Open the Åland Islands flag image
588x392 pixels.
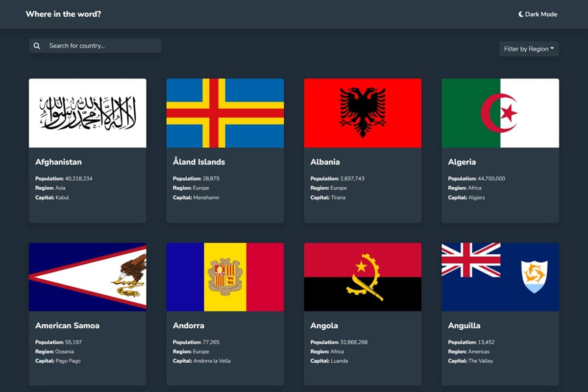tap(225, 113)
